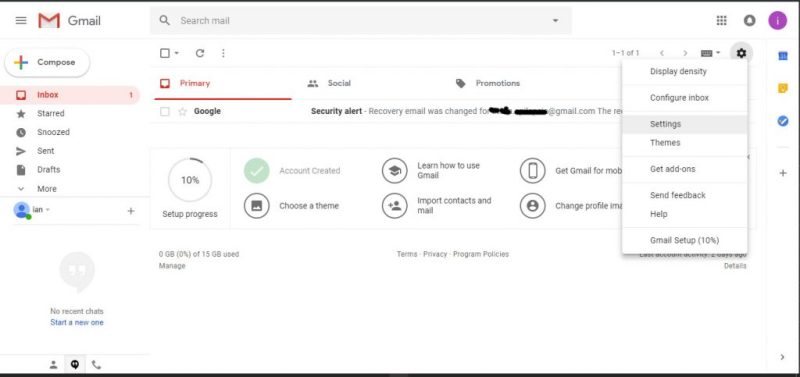Switch to the Primary tab
Image resolution: width=800 pixels, height=377 pixels.
[223, 83]
